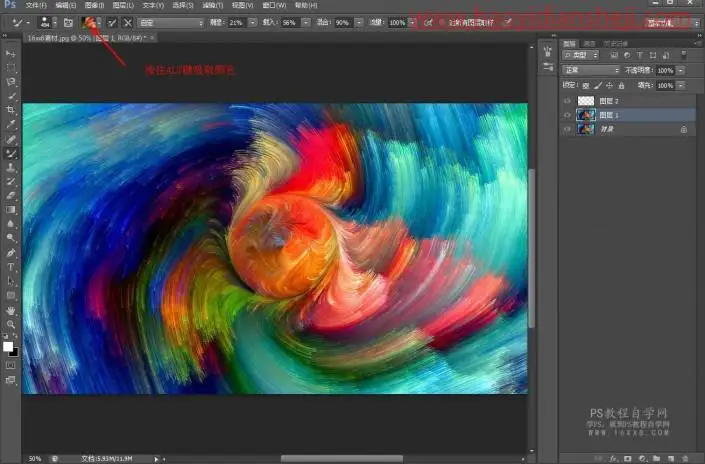
Task: Toggle sample all layers checkbox
Action: (x=442, y=22)
